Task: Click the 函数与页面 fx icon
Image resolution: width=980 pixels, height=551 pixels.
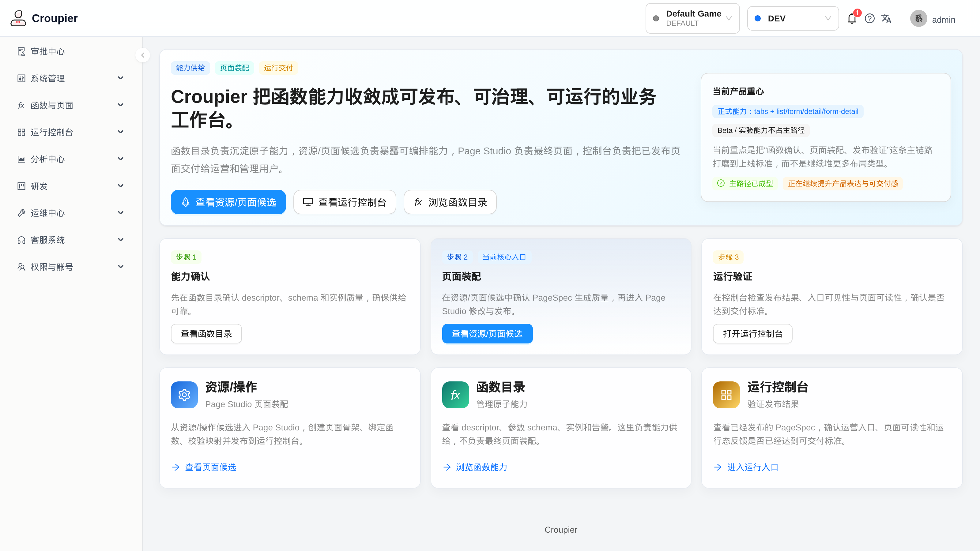Action: 21,105
